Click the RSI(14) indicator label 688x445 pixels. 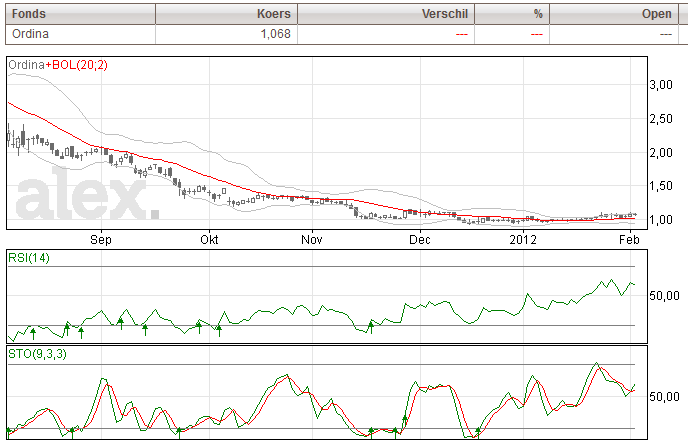click(x=29, y=258)
